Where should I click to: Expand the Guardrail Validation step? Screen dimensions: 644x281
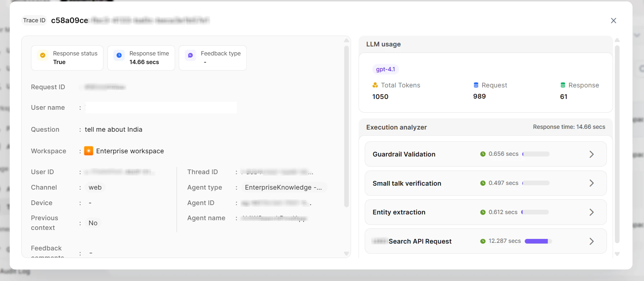591,154
